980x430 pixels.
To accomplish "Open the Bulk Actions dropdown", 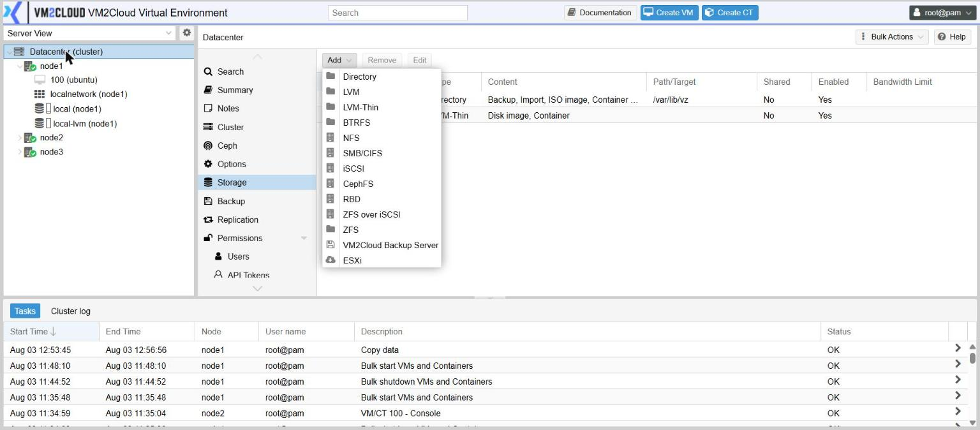I will click(x=892, y=37).
